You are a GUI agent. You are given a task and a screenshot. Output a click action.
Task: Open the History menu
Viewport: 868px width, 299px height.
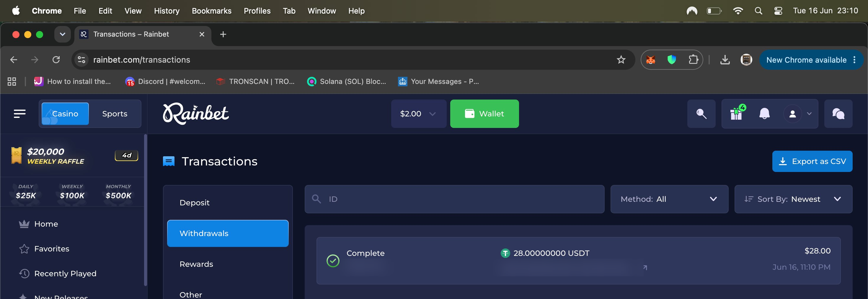[167, 11]
